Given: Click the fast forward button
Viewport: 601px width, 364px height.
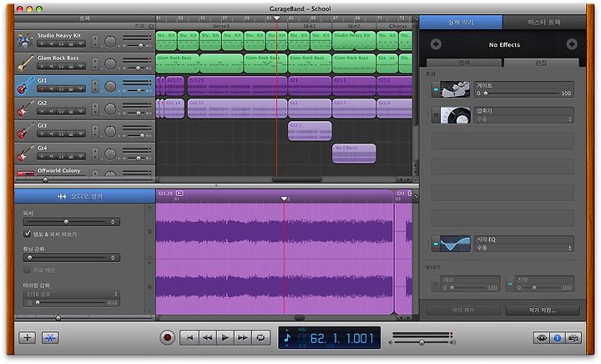Looking at the screenshot, I should click(x=243, y=337).
